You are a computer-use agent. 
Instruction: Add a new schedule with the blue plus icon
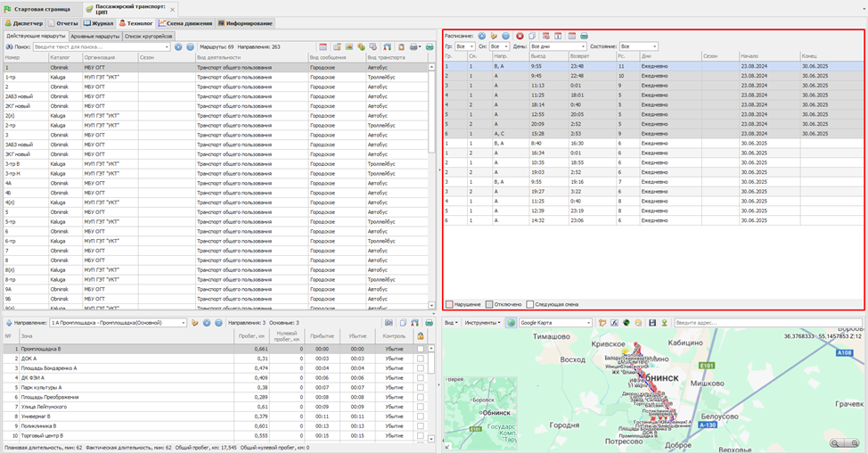pyautogui.click(x=481, y=36)
